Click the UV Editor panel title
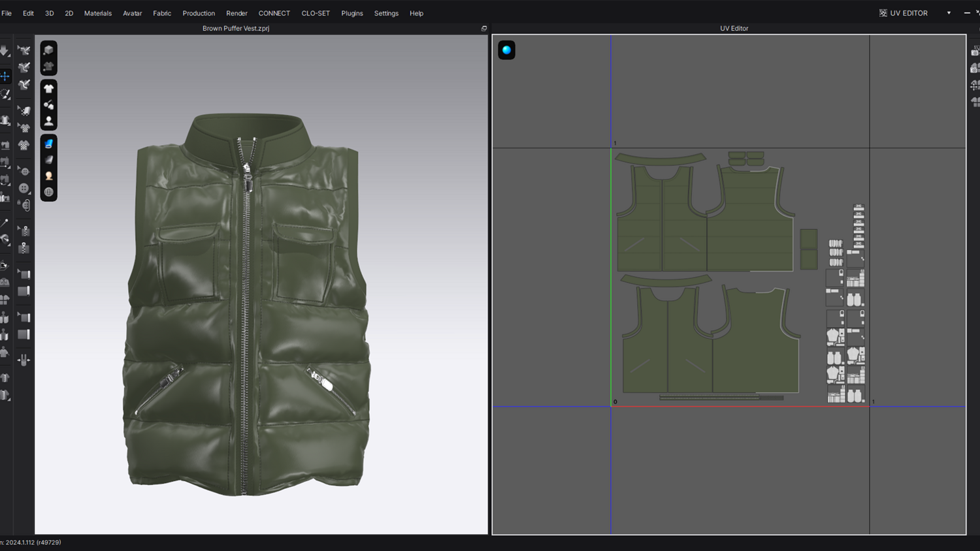This screenshot has height=551, width=980. [734, 29]
